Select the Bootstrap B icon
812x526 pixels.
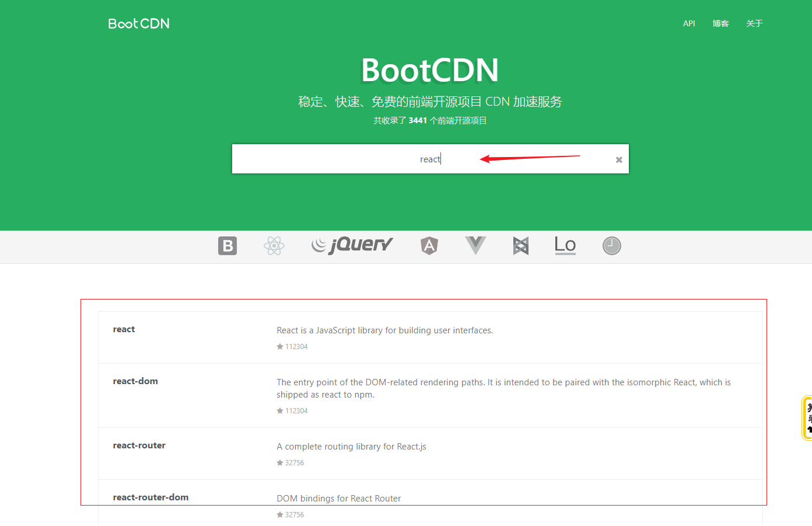click(228, 246)
